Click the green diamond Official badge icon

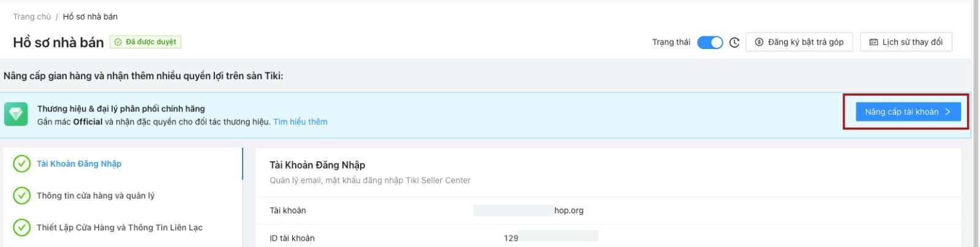(x=16, y=114)
